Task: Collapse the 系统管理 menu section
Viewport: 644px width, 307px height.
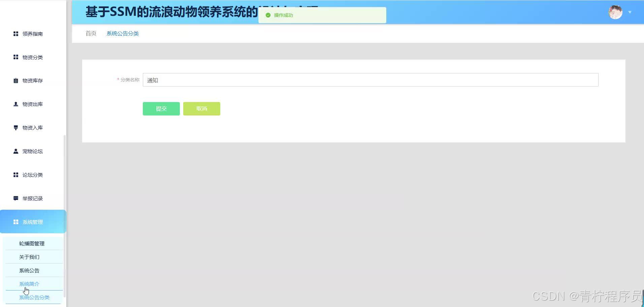Action: (33, 221)
